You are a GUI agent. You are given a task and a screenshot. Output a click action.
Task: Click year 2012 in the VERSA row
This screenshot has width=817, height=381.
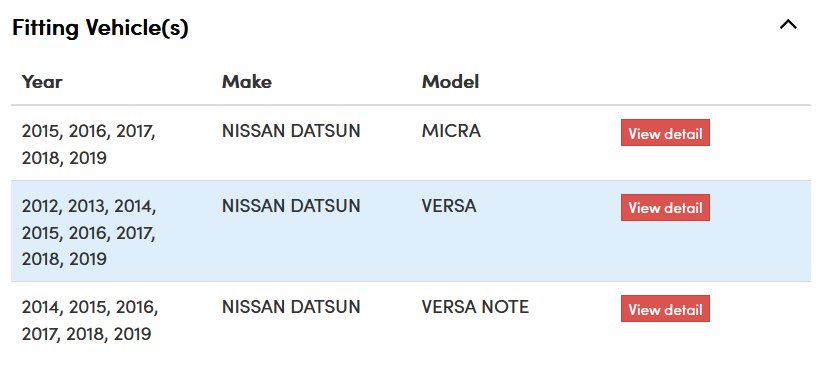click(42, 206)
